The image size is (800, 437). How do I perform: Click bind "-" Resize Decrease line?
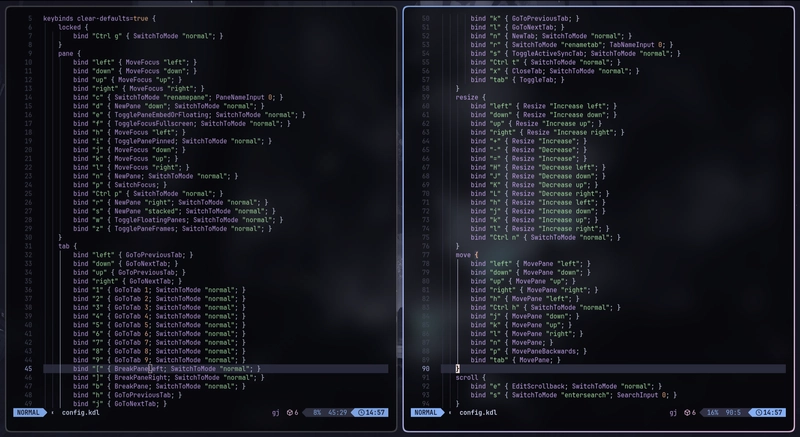coord(529,150)
